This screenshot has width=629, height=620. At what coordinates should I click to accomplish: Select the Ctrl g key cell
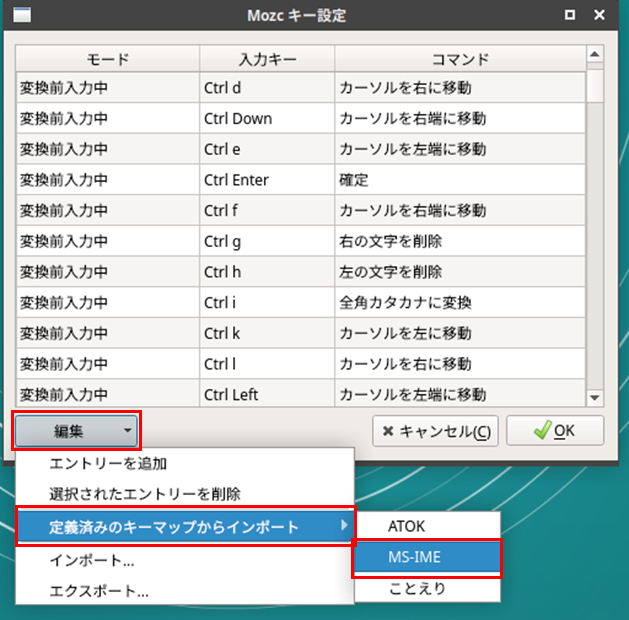[267, 241]
